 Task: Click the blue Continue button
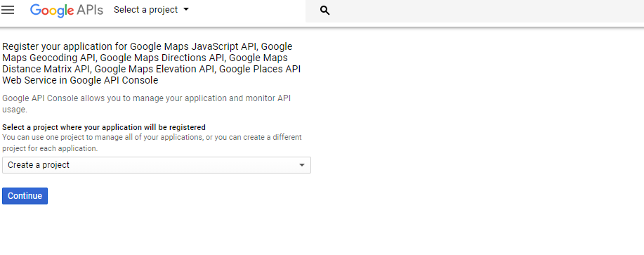pyautogui.click(x=25, y=196)
